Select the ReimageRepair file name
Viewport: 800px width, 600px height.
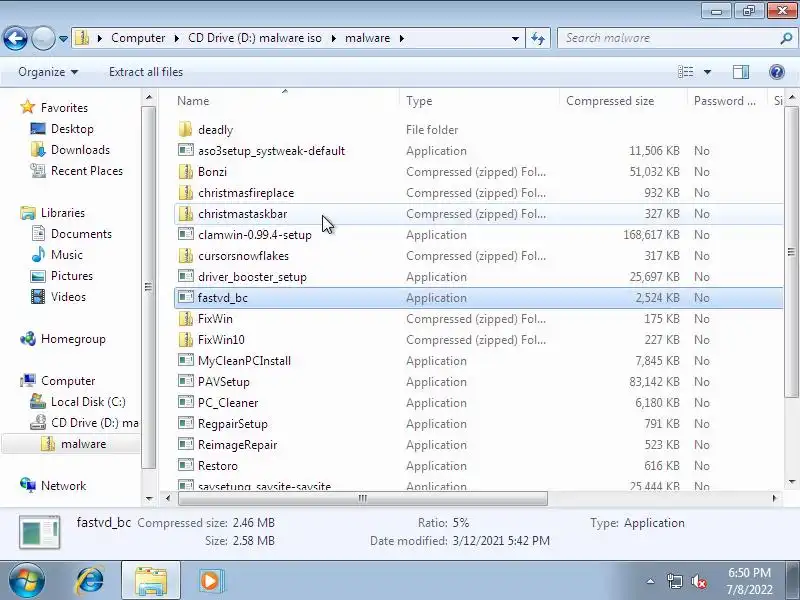(237, 445)
